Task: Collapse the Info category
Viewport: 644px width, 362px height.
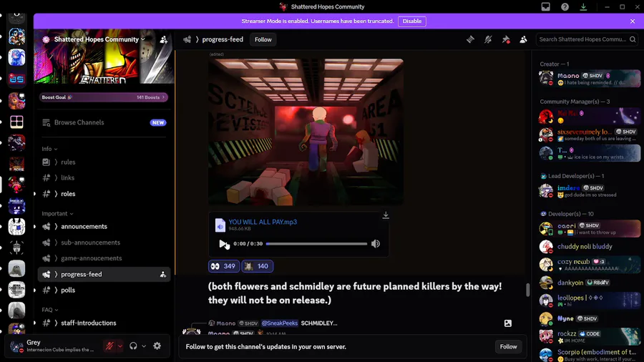Action: pyautogui.click(x=49, y=149)
